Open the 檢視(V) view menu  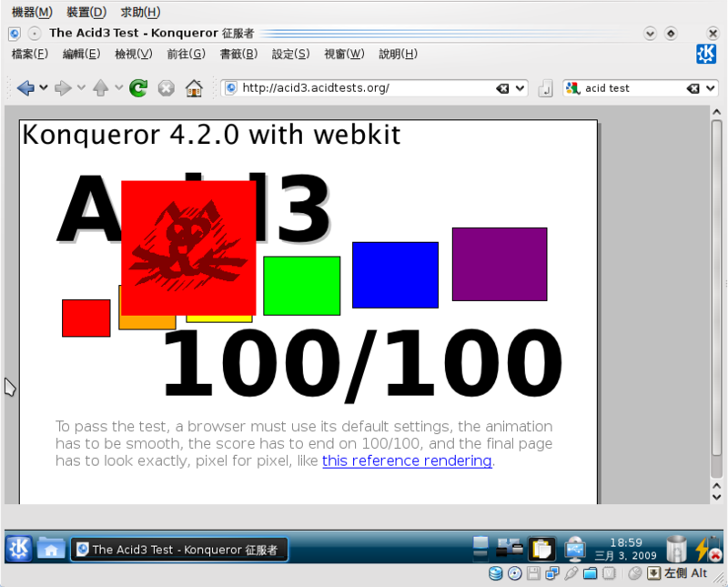coord(133,55)
